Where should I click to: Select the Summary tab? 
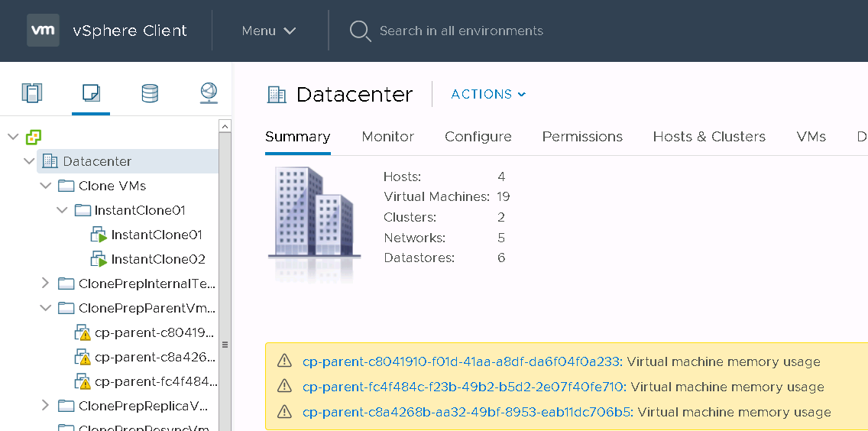point(298,137)
